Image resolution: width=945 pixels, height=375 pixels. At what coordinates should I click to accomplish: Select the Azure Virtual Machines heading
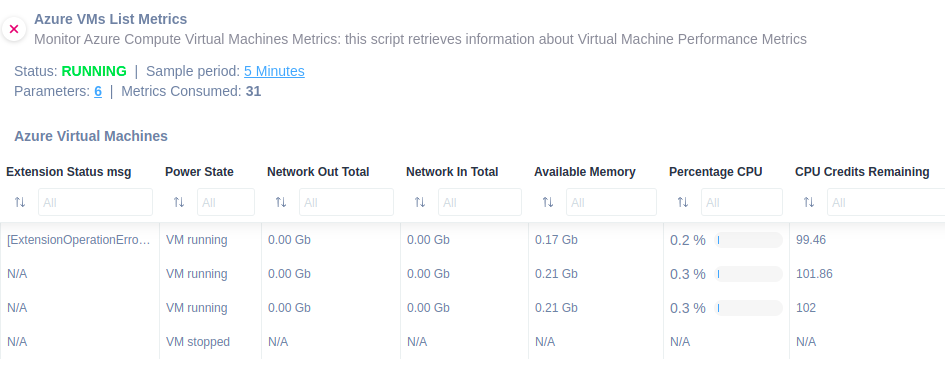pyautogui.click(x=91, y=136)
